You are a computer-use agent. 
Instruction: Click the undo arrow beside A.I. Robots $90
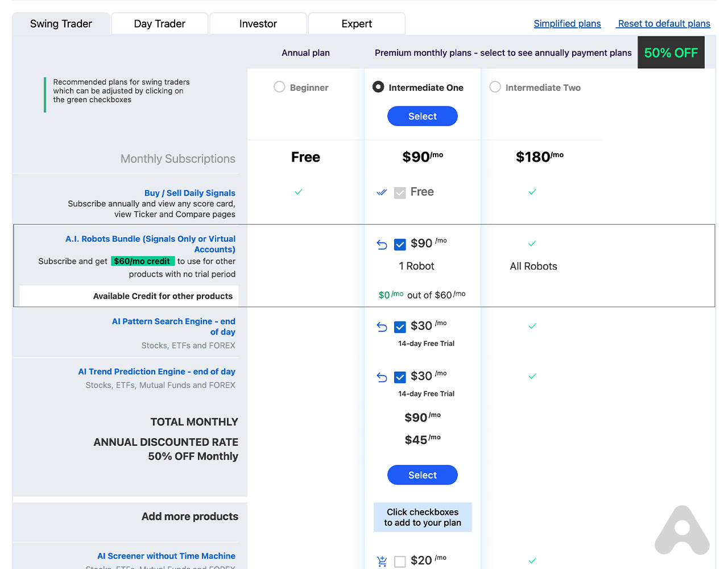tap(382, 245)
